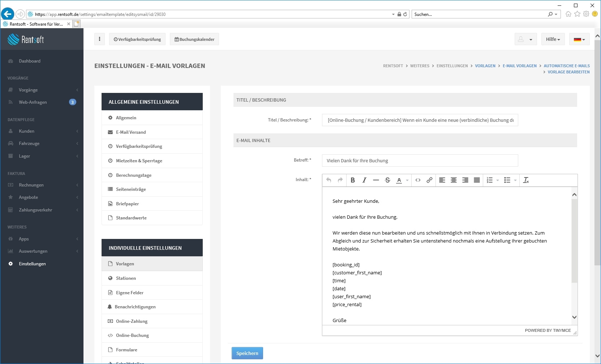Justify text in the editor
The width and height of the screenshot is (601, 364).
click(477, 180)
